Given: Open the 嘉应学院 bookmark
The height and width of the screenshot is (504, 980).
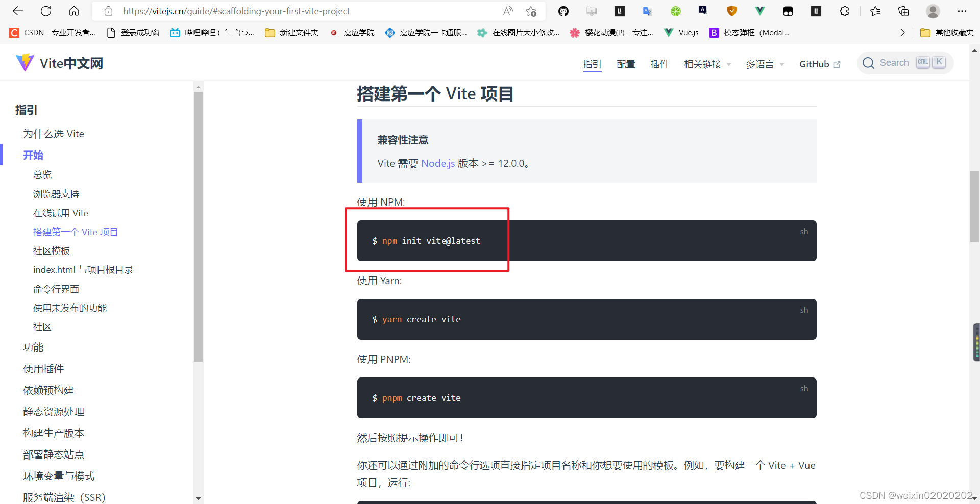Looking at the screenshot, I should coord(352,33).
